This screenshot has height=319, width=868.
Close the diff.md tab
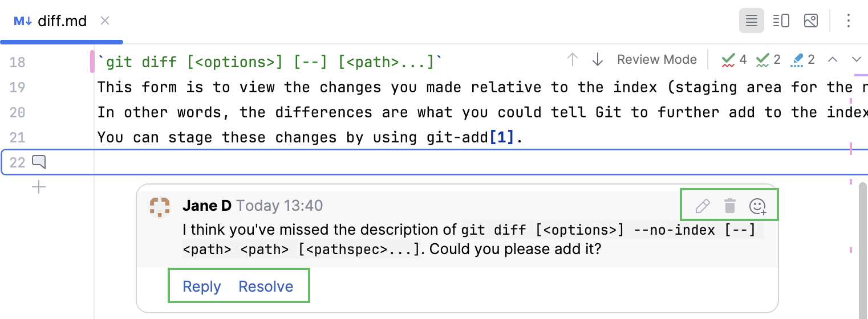tap(105, 21)
